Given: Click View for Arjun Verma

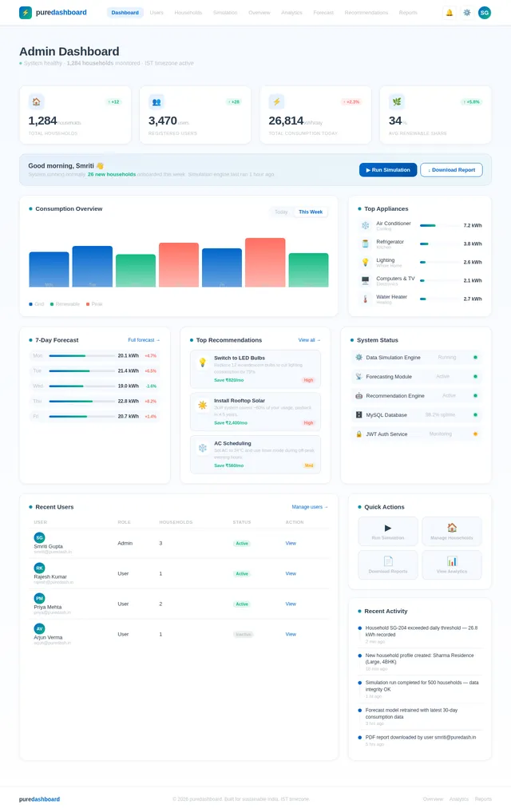Looking at the screenshot, I should [x=291, y=635].
